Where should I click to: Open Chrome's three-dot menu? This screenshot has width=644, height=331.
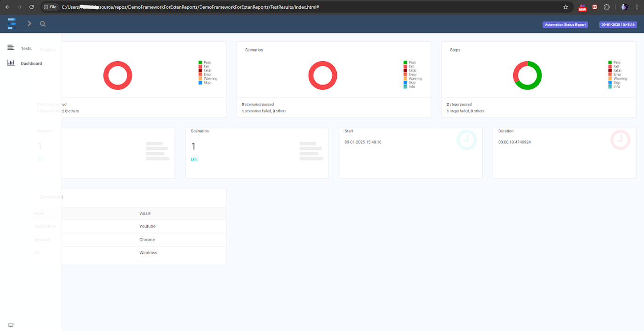(637, 7)
